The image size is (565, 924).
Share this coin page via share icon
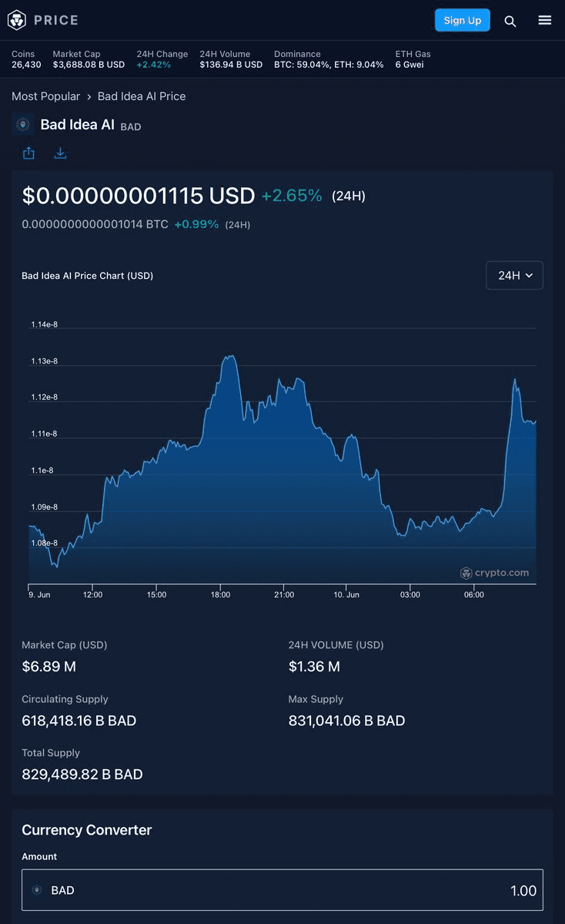coord(28,153)
